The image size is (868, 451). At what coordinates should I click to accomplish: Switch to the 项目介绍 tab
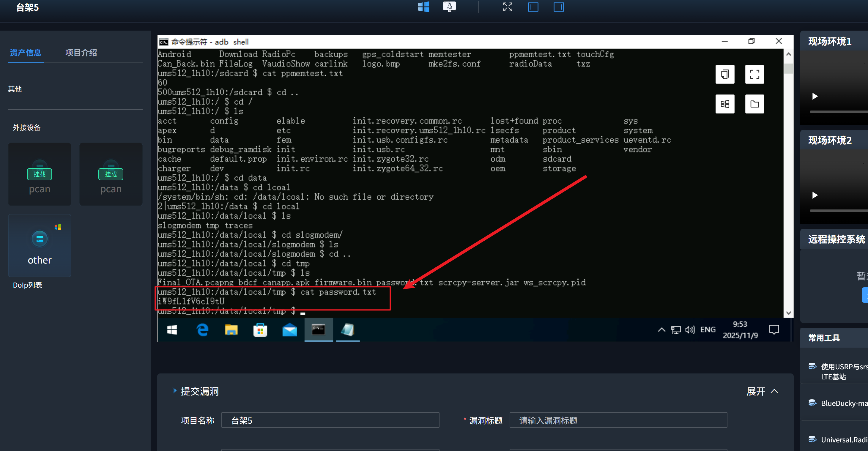(81, 53)
